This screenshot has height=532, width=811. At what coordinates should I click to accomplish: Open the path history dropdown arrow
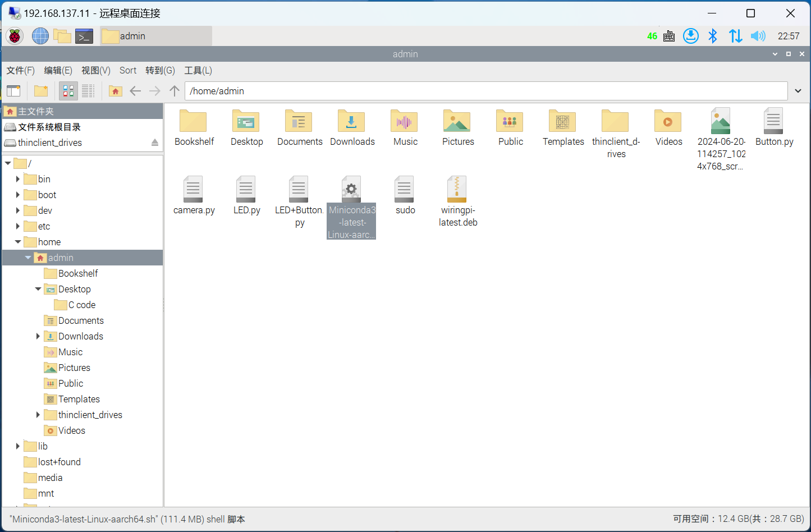point(798,91)
